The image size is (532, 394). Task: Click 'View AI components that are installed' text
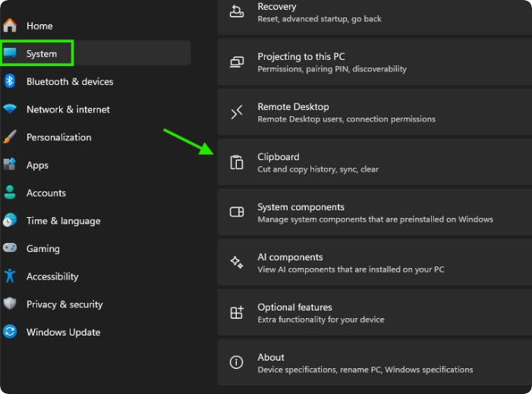(351, 269)
